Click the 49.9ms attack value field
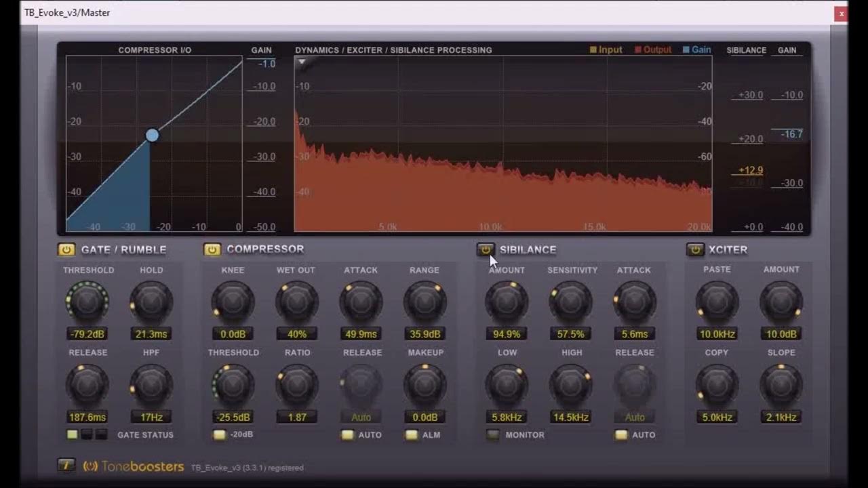This screenshot has width=868, height=488. click(361, 334)
